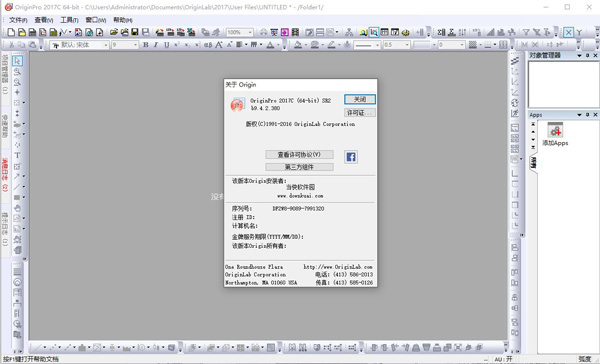Click the highlighted Results Log toolbar icon
600x364 pixels.
pos(374,33)
